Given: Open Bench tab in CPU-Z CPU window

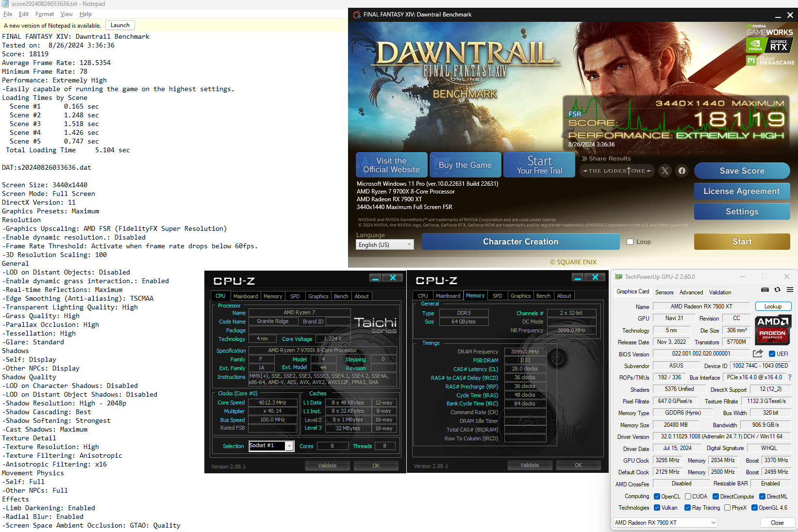Looking at the screenshot, I should tap(341, 296).
